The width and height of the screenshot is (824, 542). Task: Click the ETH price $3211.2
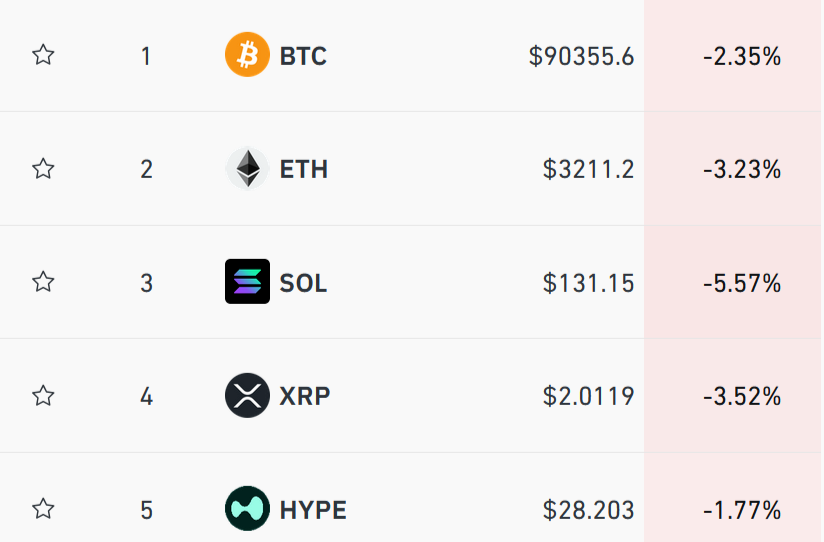[588, 169]
